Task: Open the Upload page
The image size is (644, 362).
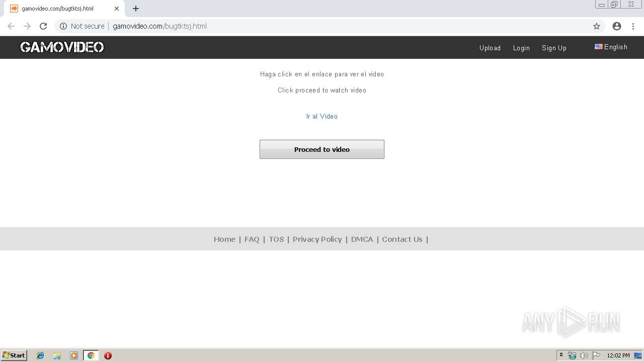Action: (490, 48)
